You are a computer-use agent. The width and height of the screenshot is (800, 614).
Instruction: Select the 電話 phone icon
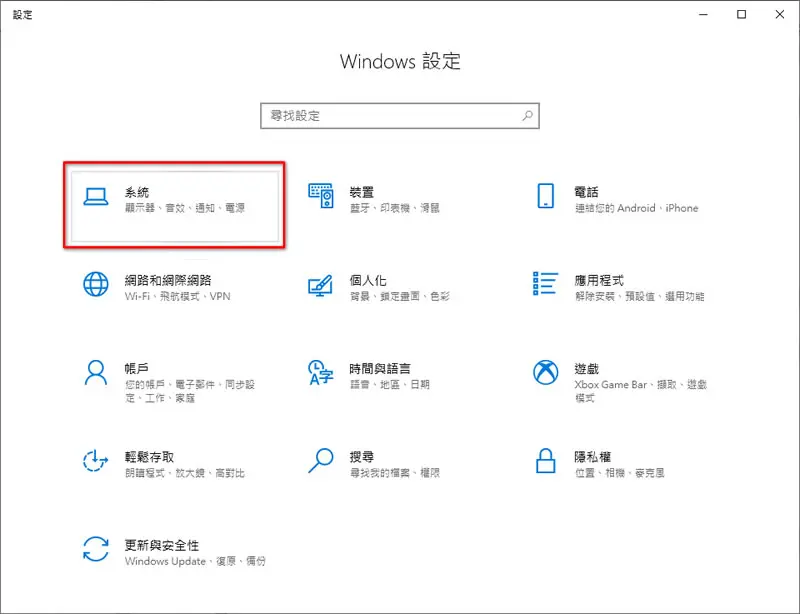click(545, 196)
